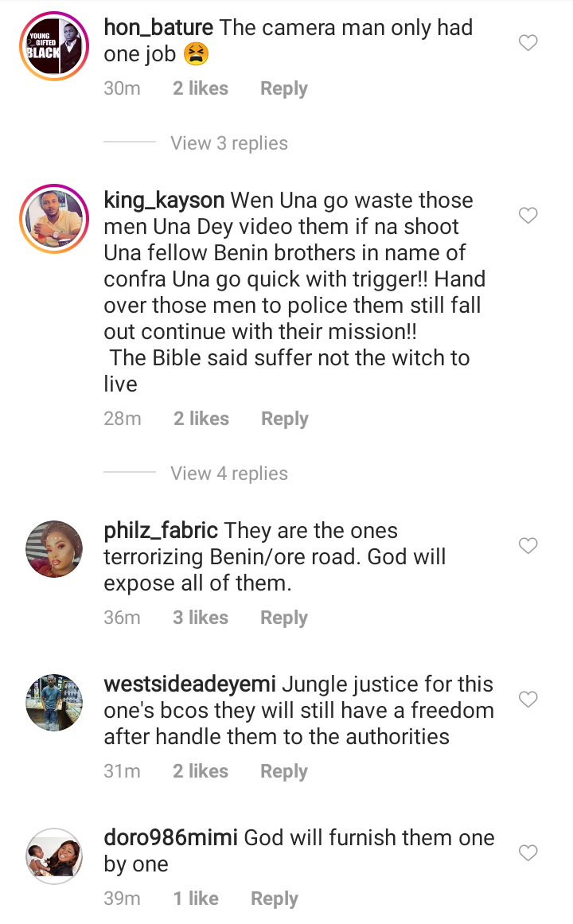573x924 pixels.
Task: View 2 likes on westsideadeyemi's comment
Action: (x=201, y=770)
